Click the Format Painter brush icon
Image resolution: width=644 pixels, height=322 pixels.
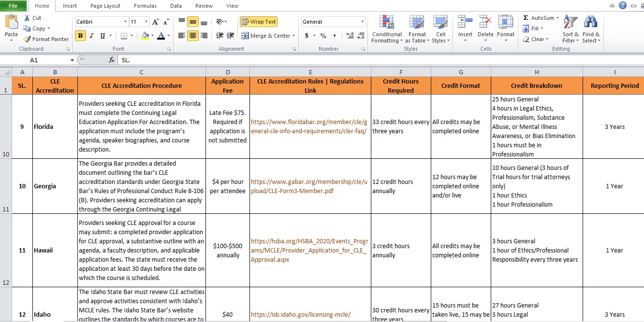click(27, 39)
